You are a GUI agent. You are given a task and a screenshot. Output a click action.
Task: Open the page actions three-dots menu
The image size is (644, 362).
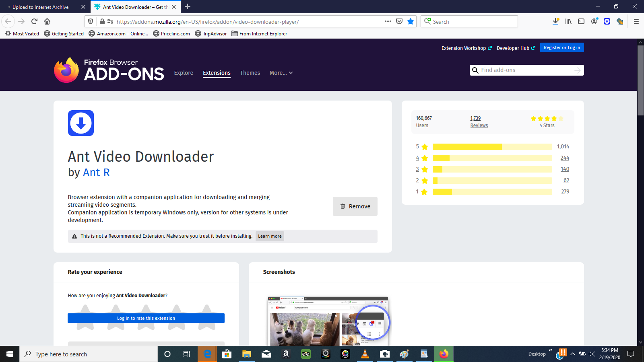tap(388, 21)
